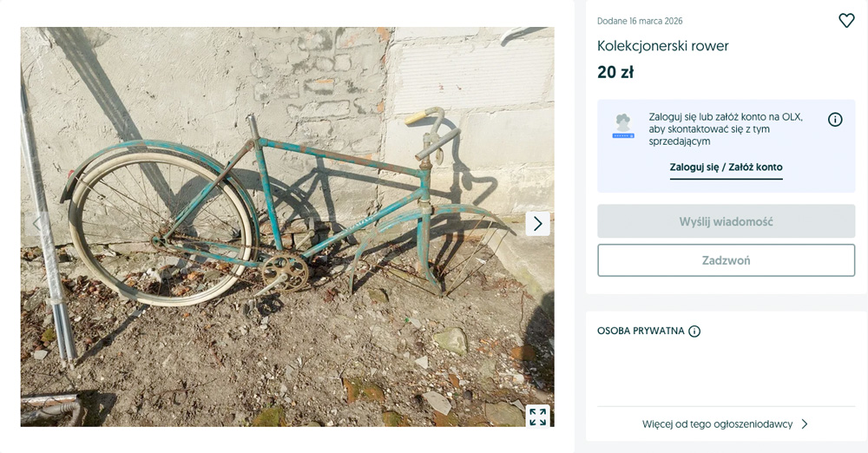Screen dimensions: 868x453
Task: Click the Zadzwoń button
Action: pyautogui.click(x=726, y=260)
